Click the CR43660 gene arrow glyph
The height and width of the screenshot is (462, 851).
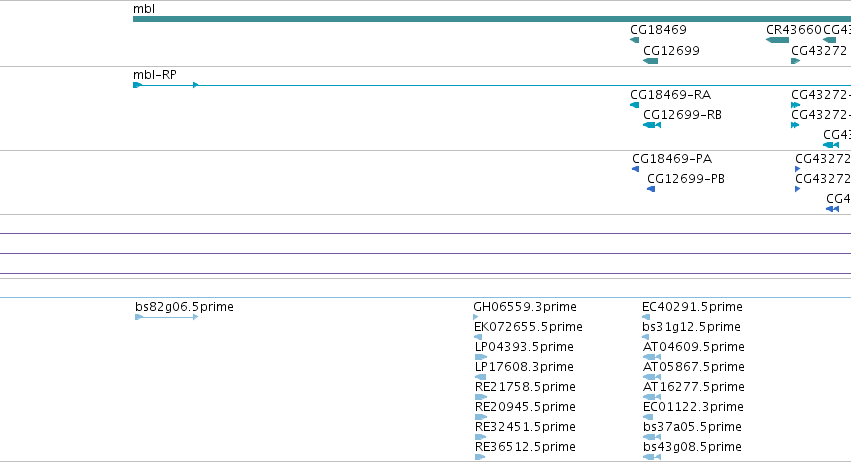pos(777,40)
